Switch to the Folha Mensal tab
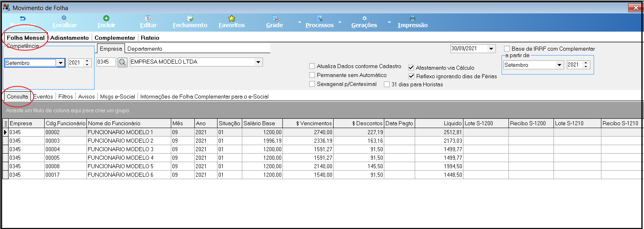Image resolution: width=644 pixels, height=229 pixels. click(26, 38)
